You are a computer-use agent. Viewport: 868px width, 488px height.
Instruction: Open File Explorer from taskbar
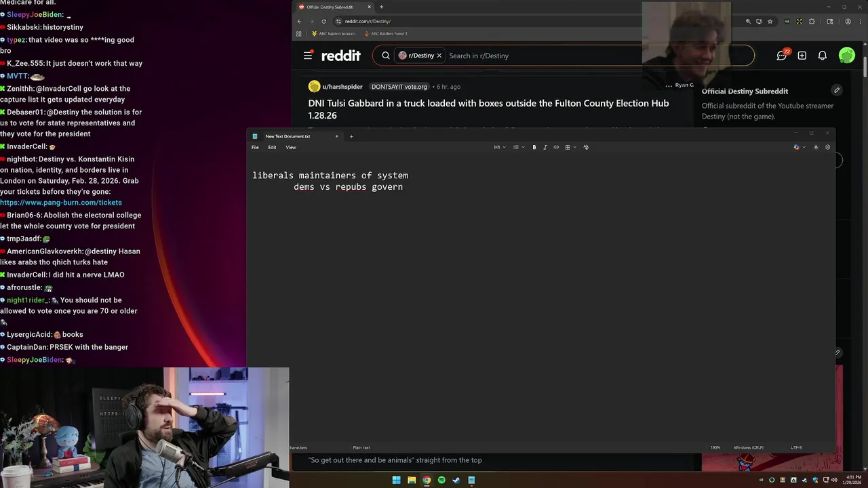[412, 480]
